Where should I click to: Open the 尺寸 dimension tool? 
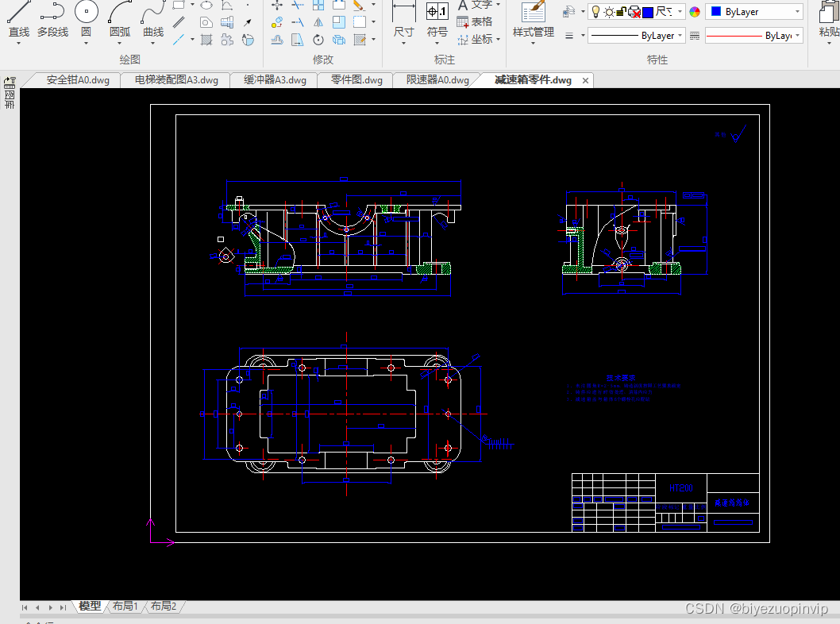404,19
